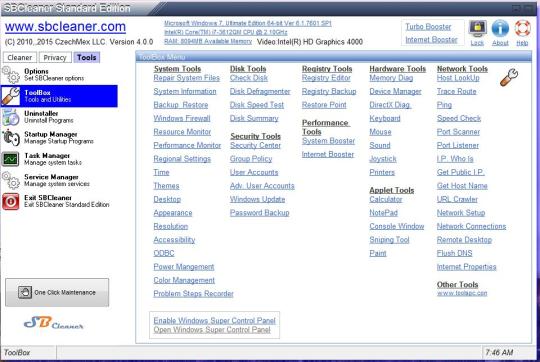Open Security Center
The height and width of the screenshot is (362, 540).
coord(256,146)
